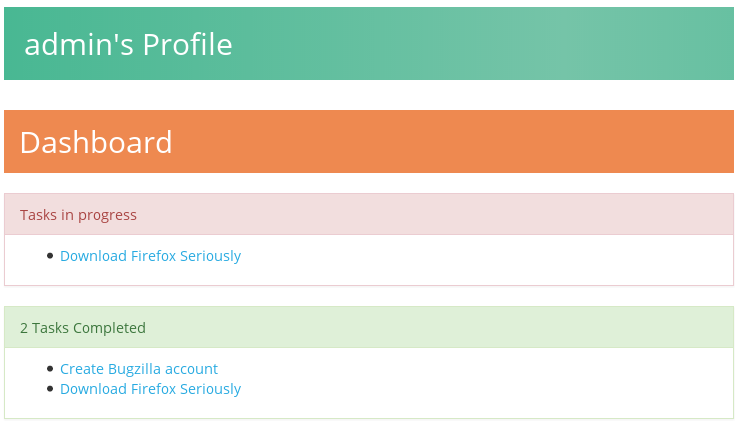The height and width of the screenshot is (427, 738).
Task: Click the bullet beside completed Download Firefox Seriously
Action: (x=50, y=389)
